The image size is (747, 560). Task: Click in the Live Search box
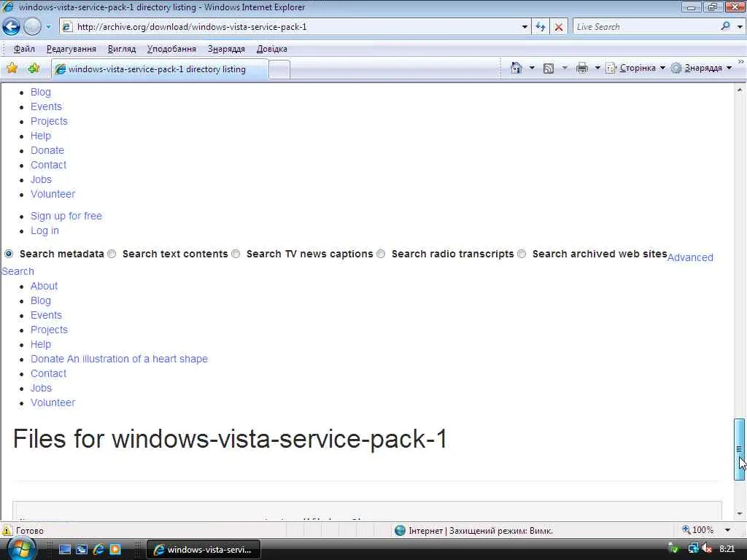tap(646, 27)
